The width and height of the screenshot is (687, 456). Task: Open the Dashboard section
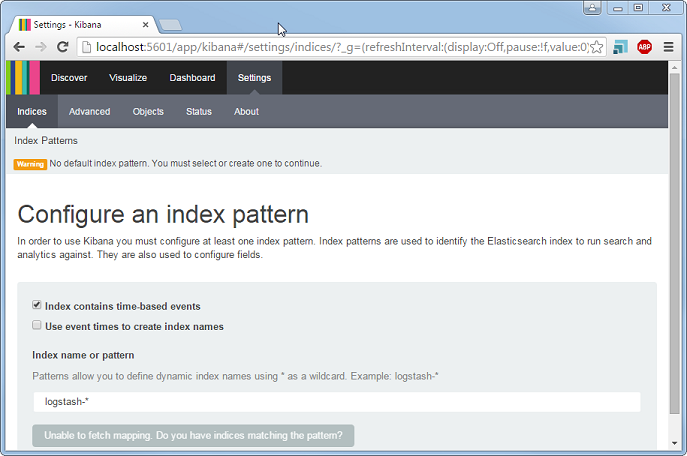192,78
